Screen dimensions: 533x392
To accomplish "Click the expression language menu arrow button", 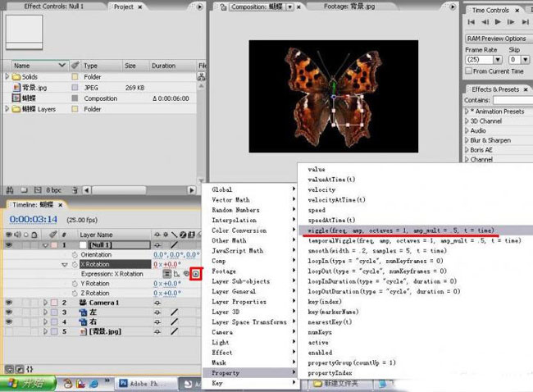I will (197, 273).
